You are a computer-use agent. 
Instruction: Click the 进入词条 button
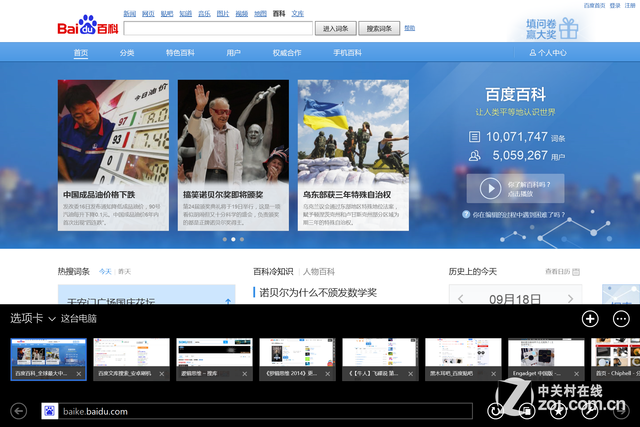[336, 29]
